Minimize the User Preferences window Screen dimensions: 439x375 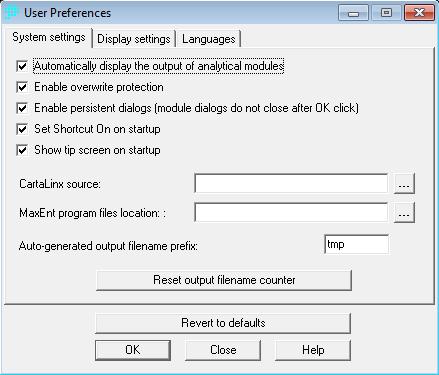(353, 13)
